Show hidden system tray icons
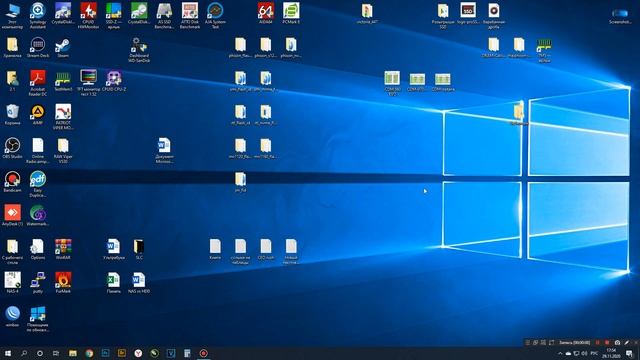This screenshot has height=360, width=640. (x=560, y=353)
